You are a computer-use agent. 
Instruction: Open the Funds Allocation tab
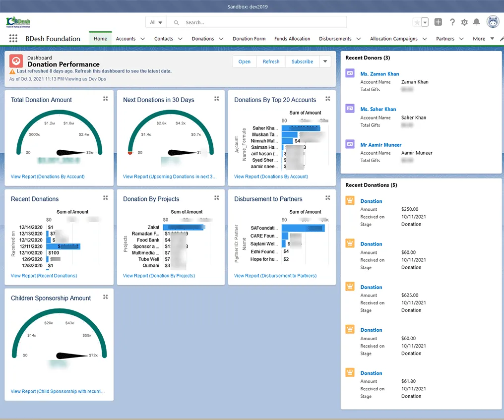coord(292,39)
